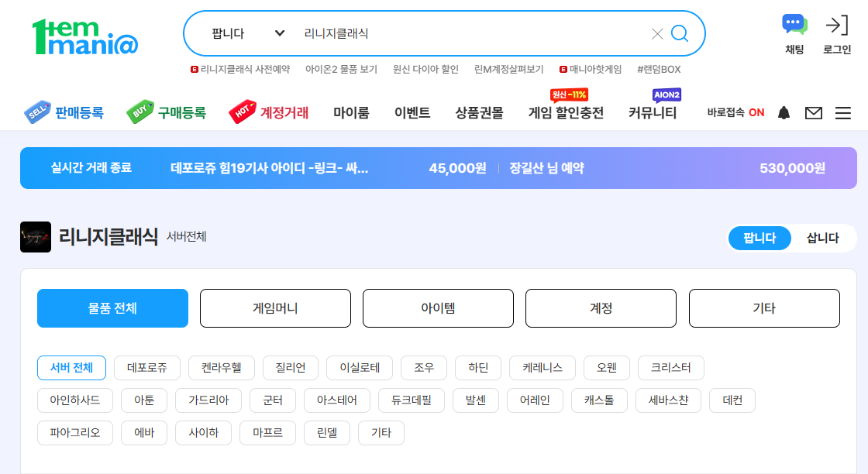Filter by 데포로쥬 server
The height and width of the screenshot is (474, 868).
click(146, 368)
